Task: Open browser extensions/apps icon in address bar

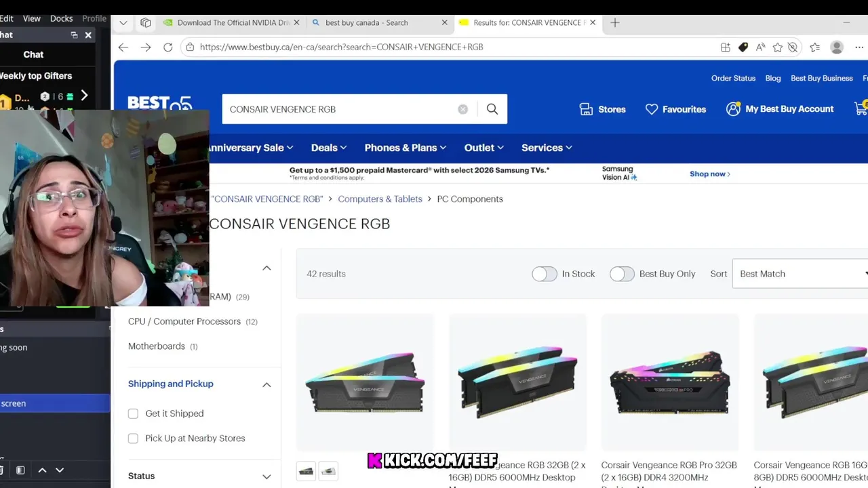Action: (726, 47)
